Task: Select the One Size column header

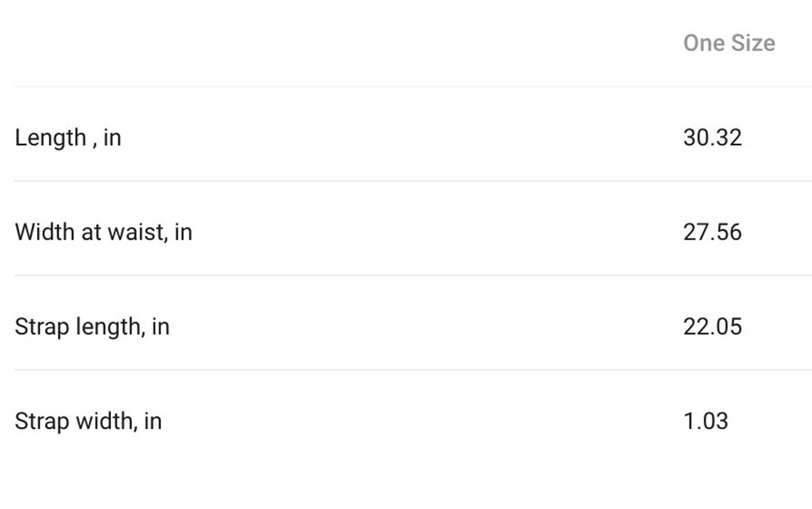Action: [729, 43]
